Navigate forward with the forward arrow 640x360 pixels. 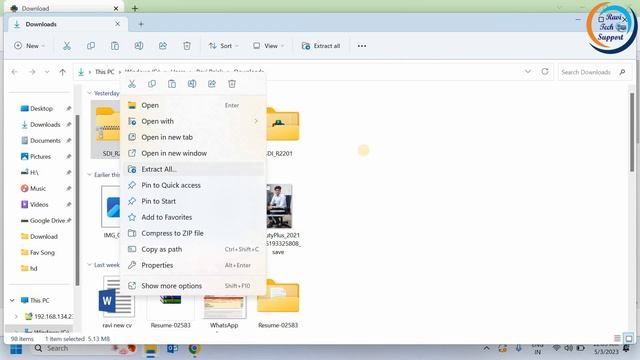[32, 72]
